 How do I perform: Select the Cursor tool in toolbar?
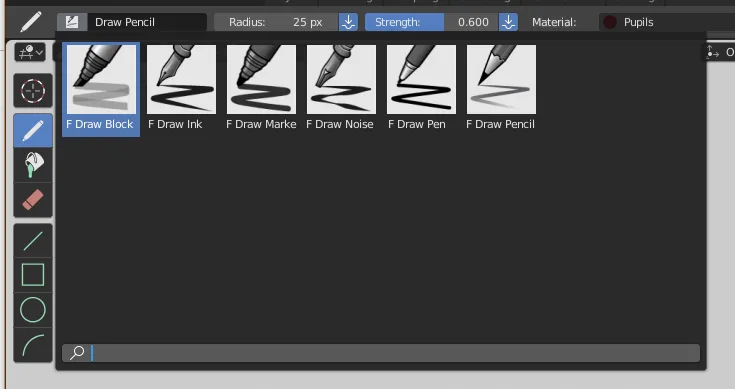click(33, 90)
